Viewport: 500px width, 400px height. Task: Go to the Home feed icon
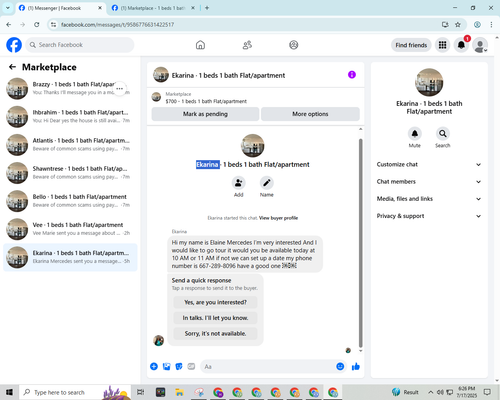click(200, 45)
